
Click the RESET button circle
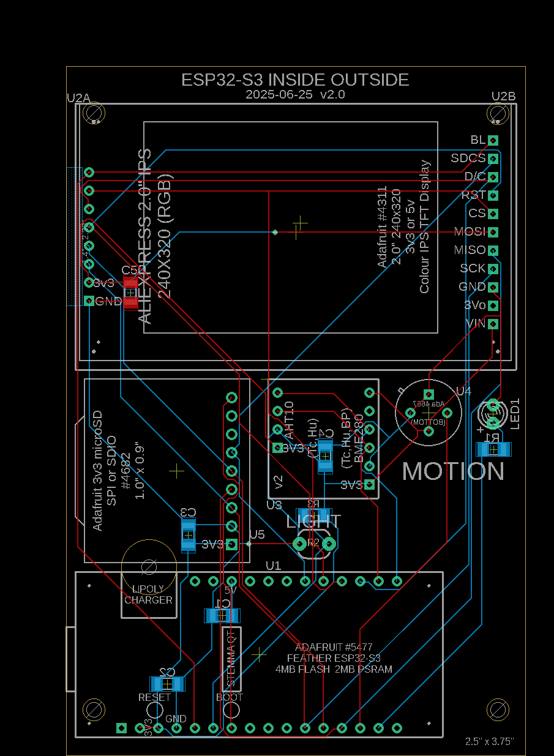(155, 711)
